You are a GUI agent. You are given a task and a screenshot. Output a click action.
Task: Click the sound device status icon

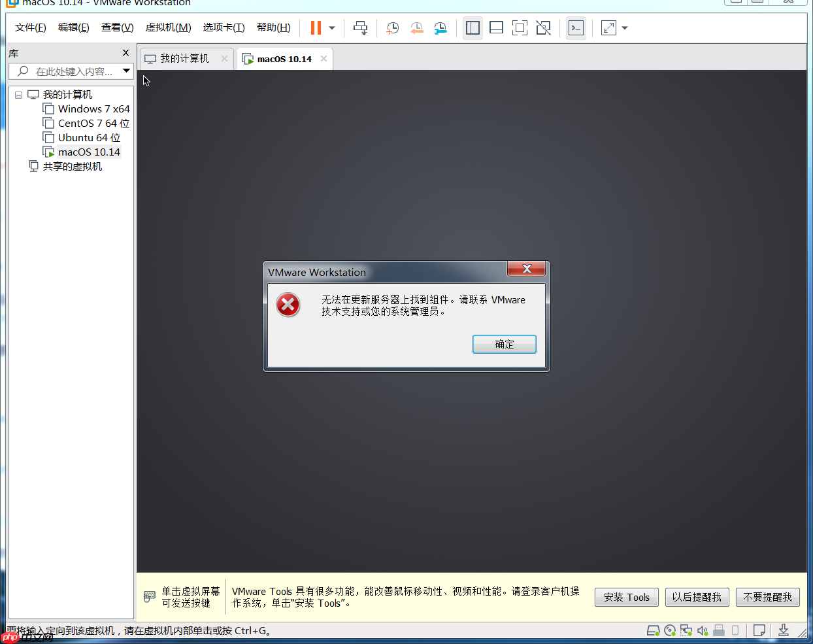pyautogui.click(x=702, y=630)
